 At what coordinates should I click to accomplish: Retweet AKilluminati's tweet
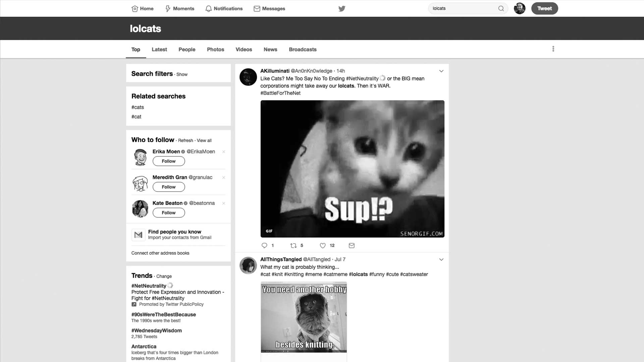(x=293, y=245)
